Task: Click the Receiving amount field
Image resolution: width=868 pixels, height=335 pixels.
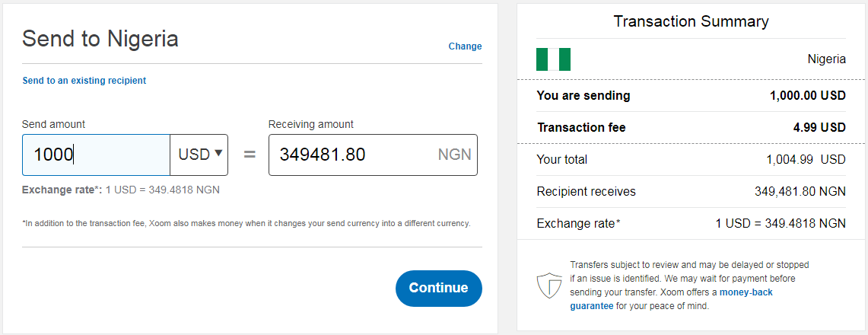Action: pyautogui.click(x=373, y=155)
